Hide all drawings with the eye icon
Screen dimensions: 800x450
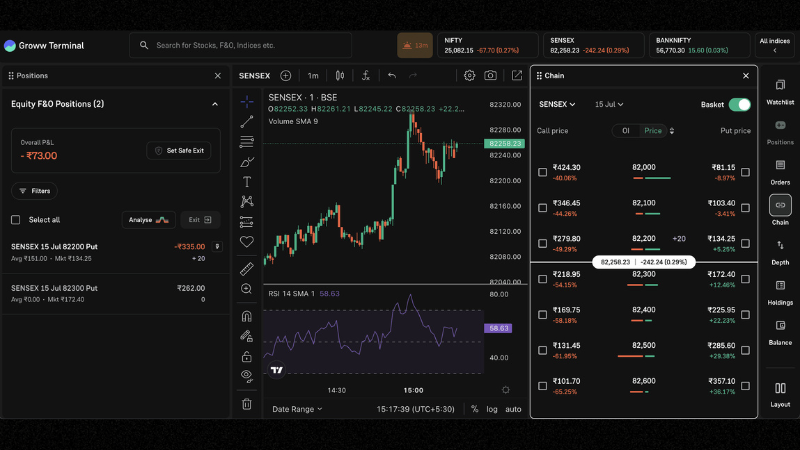tap(247, 375)
